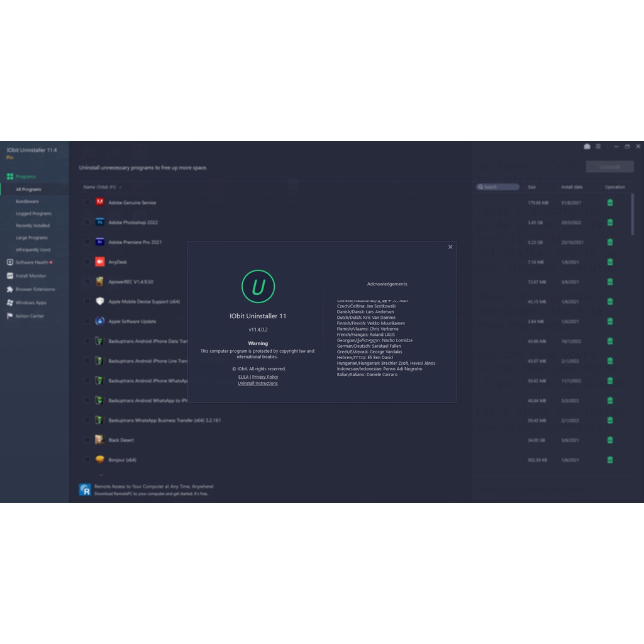The width and height of the screenshot is (644, 644).
Task: Click the Software Health icon
Action: click(x=10, y=262)
